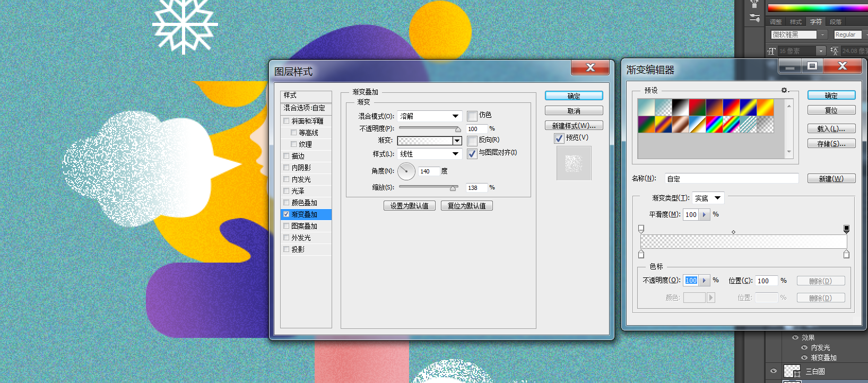The width and height of the screenshot is (868, 383).
Task: Select the orange-yellow-orange gradient preset
Action: point(765,108)
